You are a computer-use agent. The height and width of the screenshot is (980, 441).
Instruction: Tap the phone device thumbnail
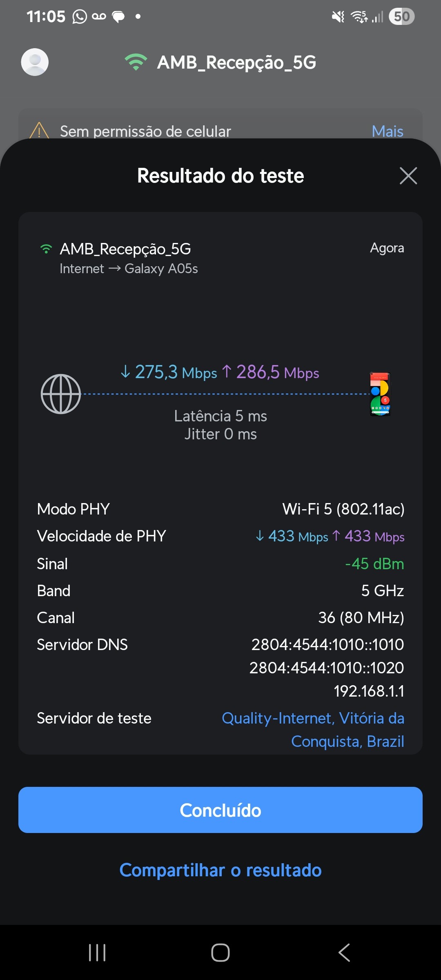380,394
